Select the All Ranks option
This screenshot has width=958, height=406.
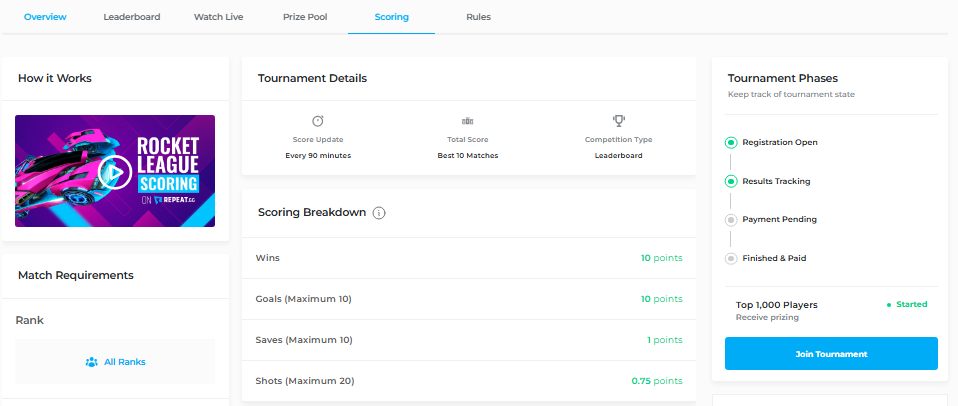115,361
